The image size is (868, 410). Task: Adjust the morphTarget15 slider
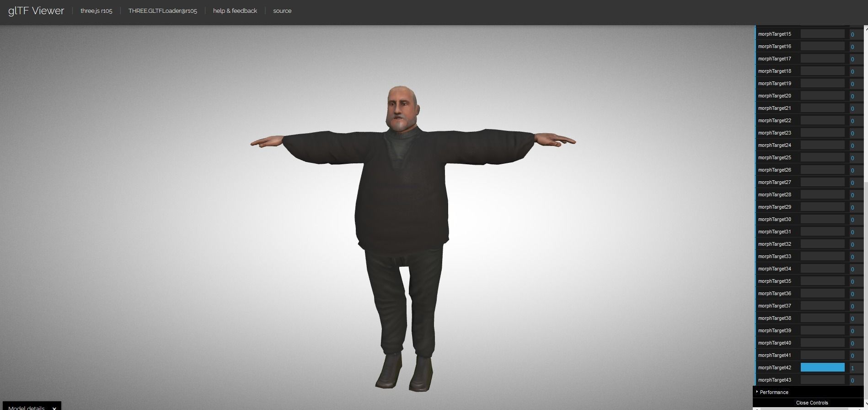[822, 34]
